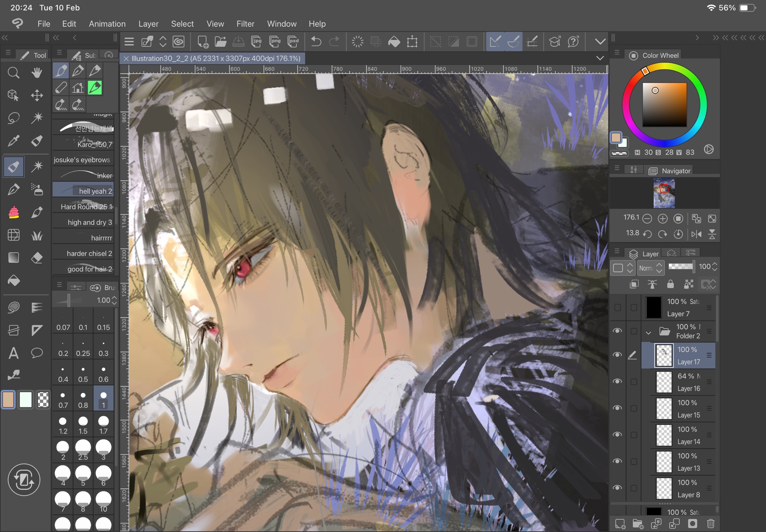This screenshot has height=532, width=766.
Task: Open the Filter menu
Action: 245,24
